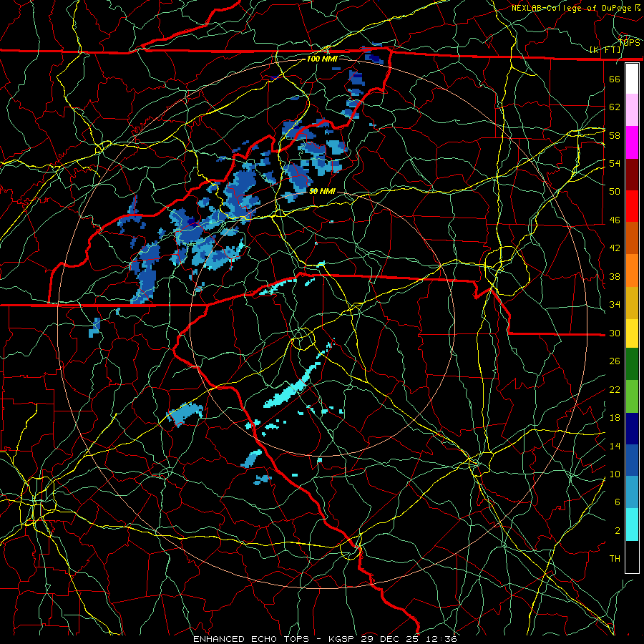Click the 42 legend value
This screenshot has height=644, width=644.
pos(615,248)
